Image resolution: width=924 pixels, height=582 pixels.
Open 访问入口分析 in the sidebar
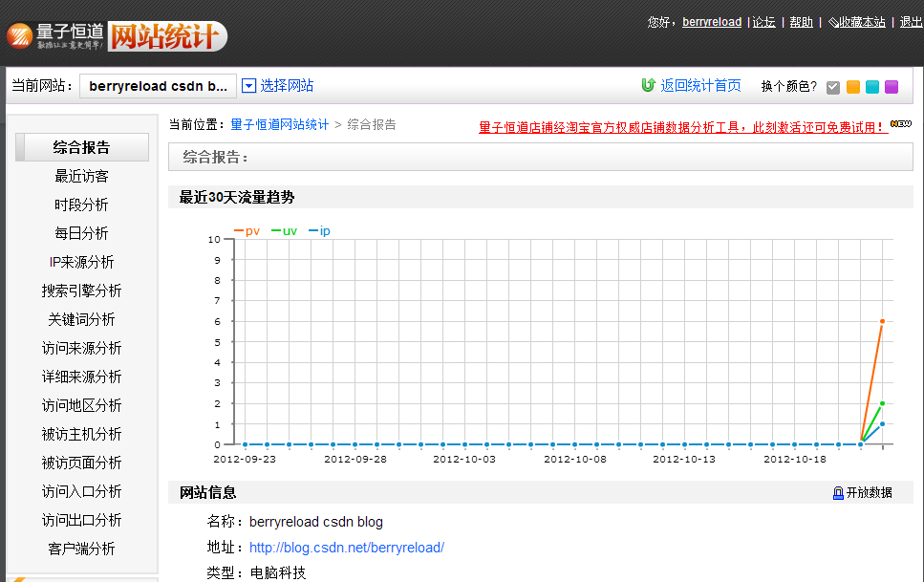click(82, 492)
